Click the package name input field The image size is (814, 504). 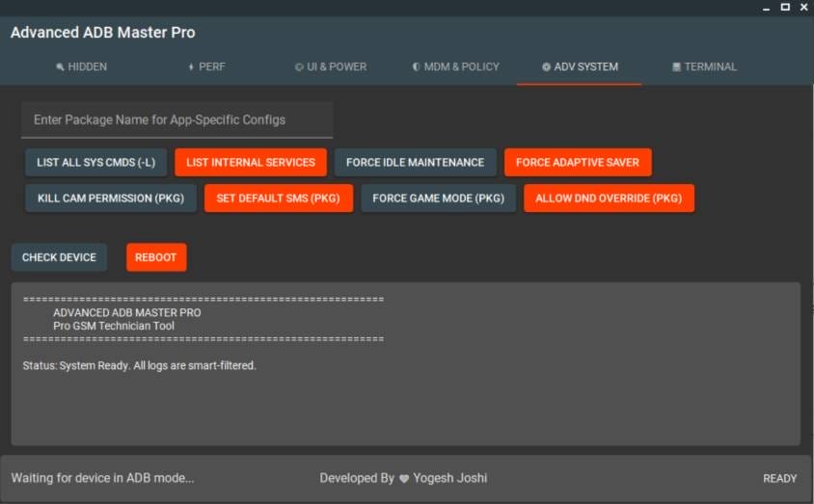pos(177,119)
